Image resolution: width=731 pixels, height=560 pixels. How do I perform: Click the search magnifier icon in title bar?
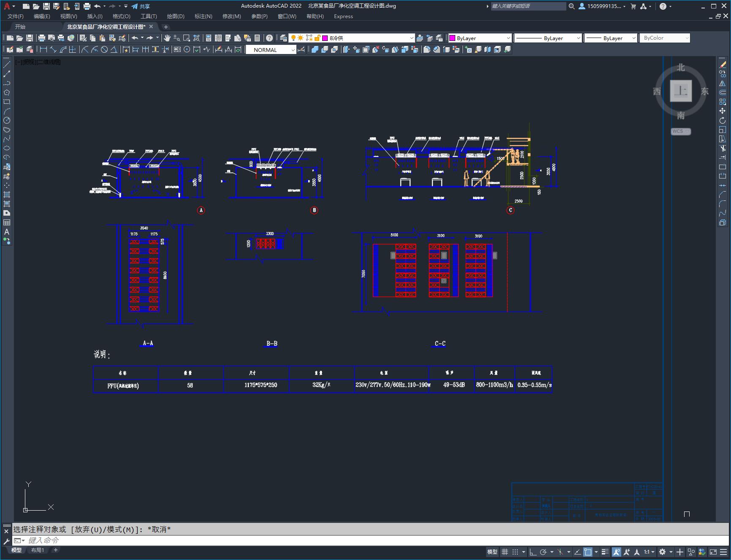571,6
